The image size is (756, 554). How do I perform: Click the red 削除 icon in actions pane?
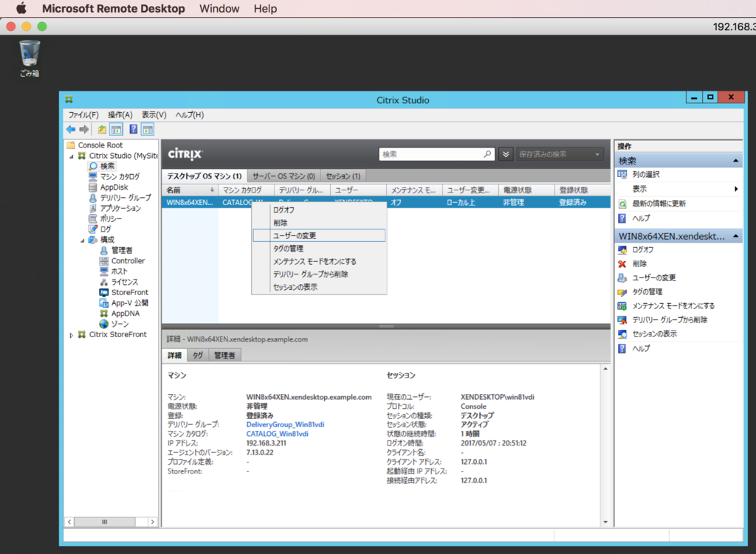[x=622, y=263]
